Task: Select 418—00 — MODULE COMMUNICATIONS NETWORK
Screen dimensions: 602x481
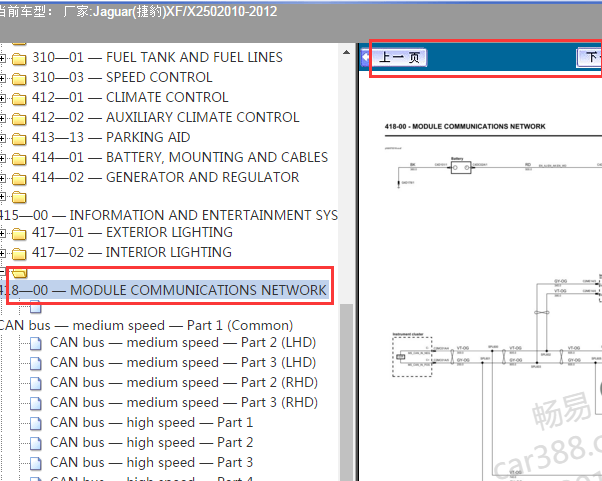Action: point(164,290)
